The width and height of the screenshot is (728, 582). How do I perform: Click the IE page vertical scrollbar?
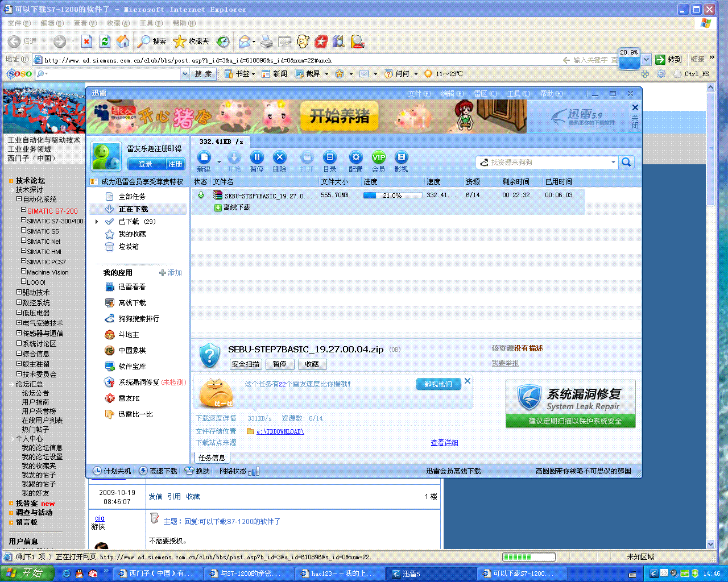710,315
